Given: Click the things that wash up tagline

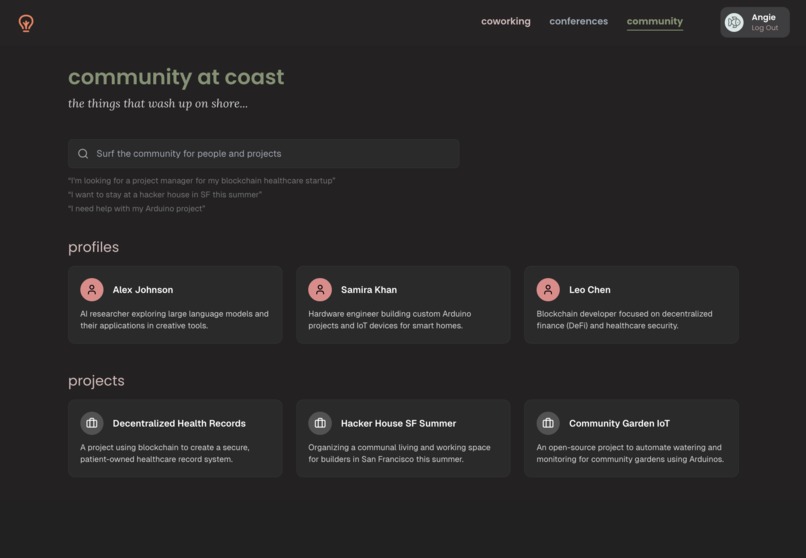Looking at the screenshot, I should tap(158, 104).
